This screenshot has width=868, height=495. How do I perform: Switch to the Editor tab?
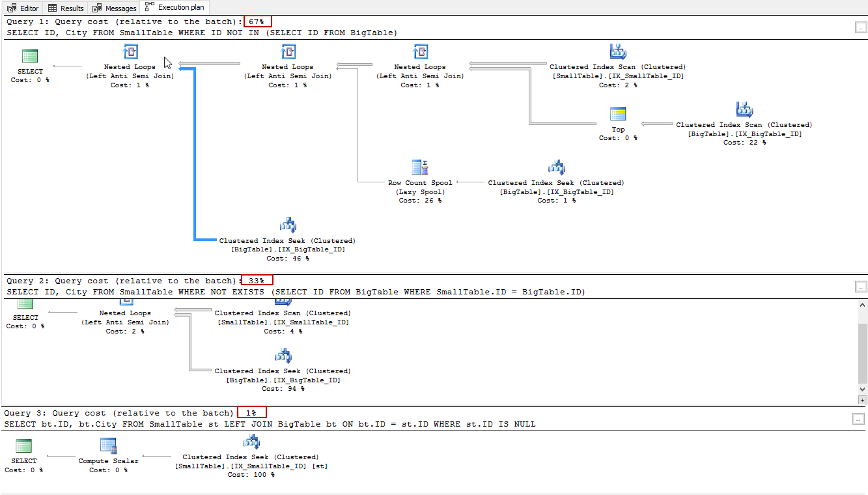tap(23, 8)
